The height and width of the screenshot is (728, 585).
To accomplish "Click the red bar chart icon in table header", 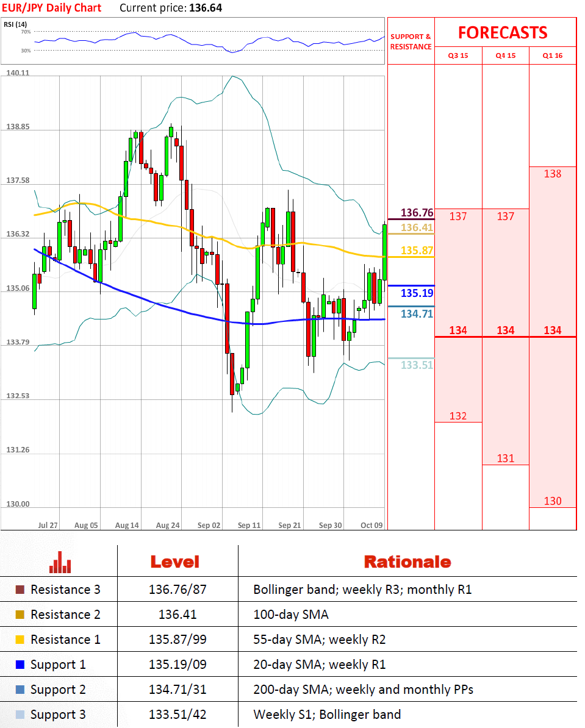I will [x=60, y=562].
